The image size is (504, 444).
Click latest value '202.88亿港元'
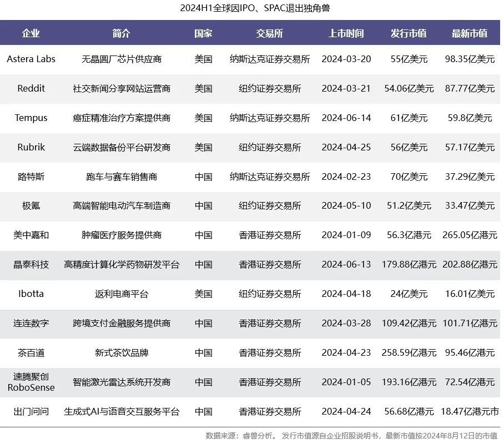click(470, 265)
